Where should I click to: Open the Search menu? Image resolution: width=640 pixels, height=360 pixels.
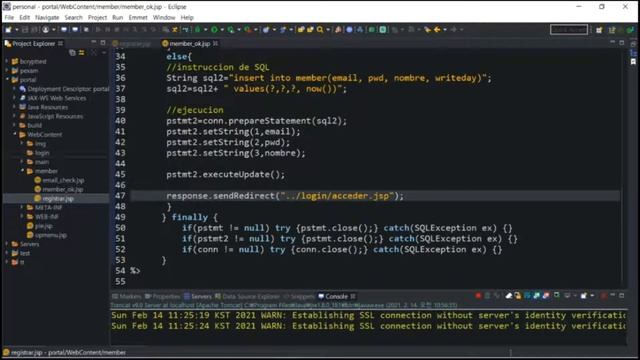[x=73, y=18]
